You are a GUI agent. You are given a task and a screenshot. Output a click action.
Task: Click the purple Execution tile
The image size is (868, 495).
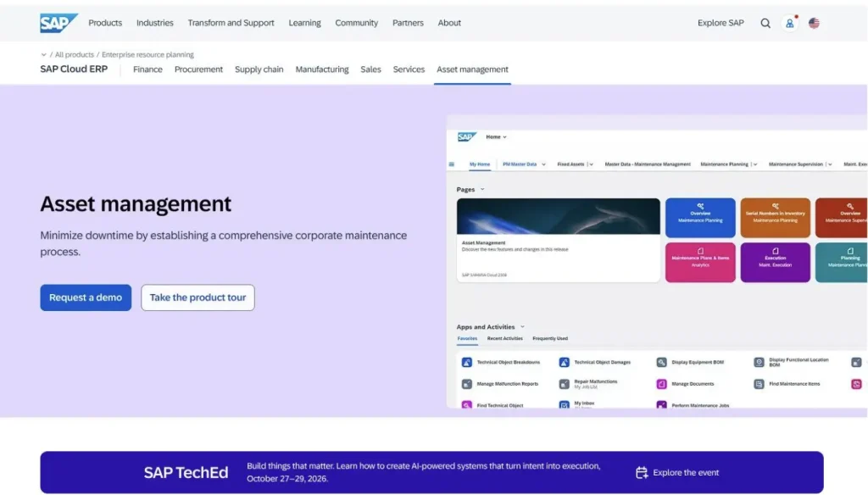pyautogui.click(x=775, y=263)
